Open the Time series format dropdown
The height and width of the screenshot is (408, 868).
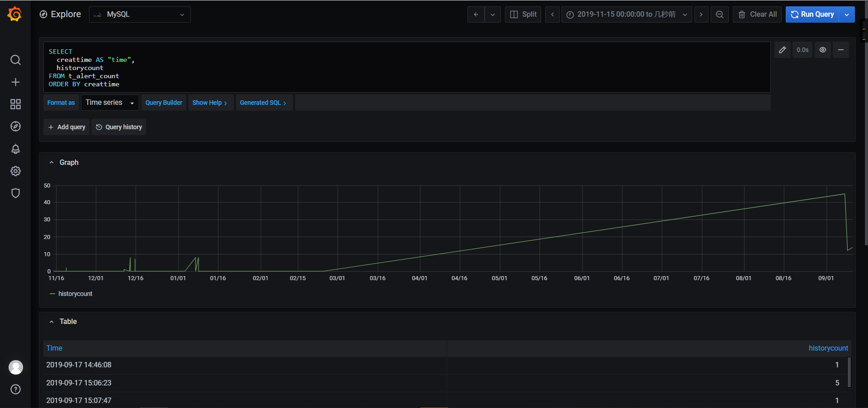(x=109, y=103)
